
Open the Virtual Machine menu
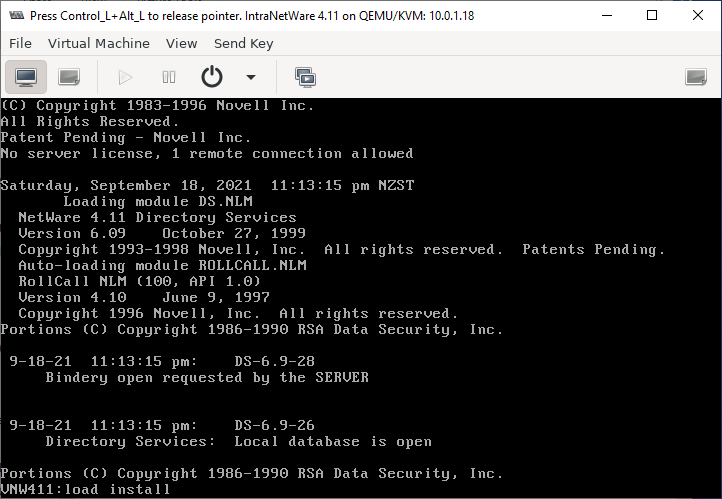[x=99, y=43]
